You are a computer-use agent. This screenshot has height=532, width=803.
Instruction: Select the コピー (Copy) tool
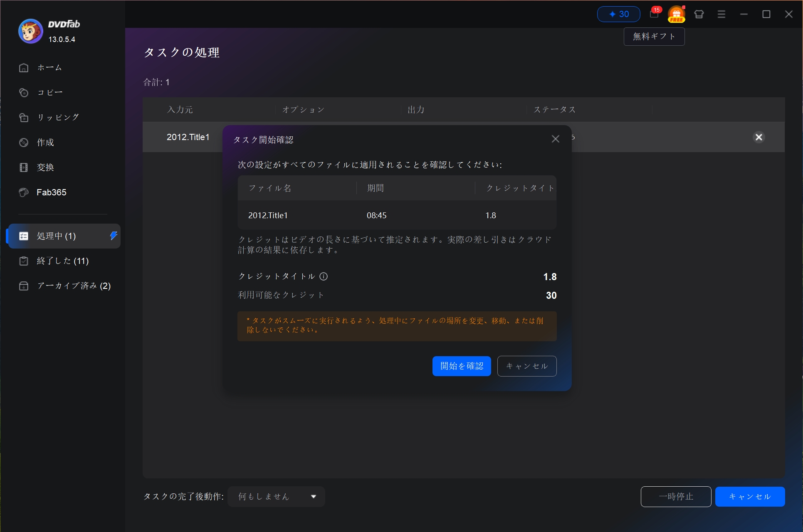pyautogui.click(x=49, y=92)
